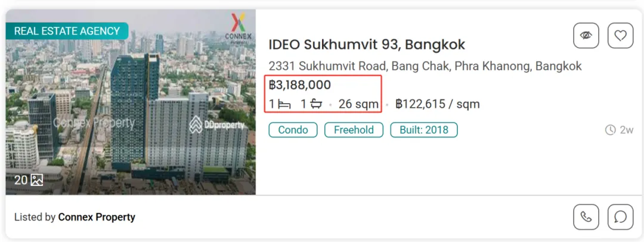Click the ฿122,615 / sqm text
The height and width of the screenshot is (242, 644).
coord(438,104)
